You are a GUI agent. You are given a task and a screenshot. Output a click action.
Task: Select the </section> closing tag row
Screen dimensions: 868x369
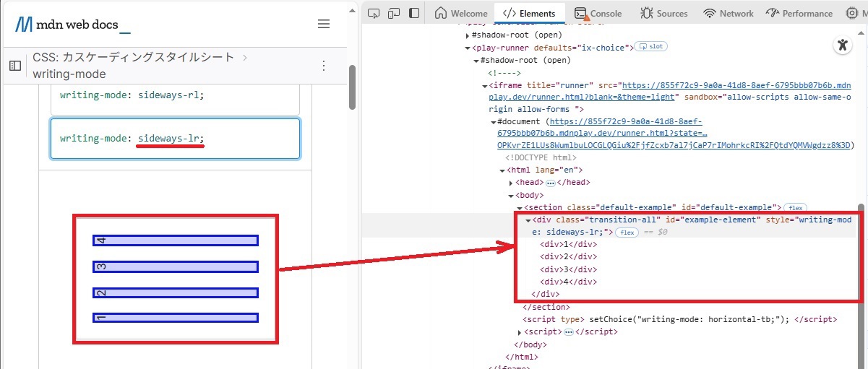coord(546,307)
